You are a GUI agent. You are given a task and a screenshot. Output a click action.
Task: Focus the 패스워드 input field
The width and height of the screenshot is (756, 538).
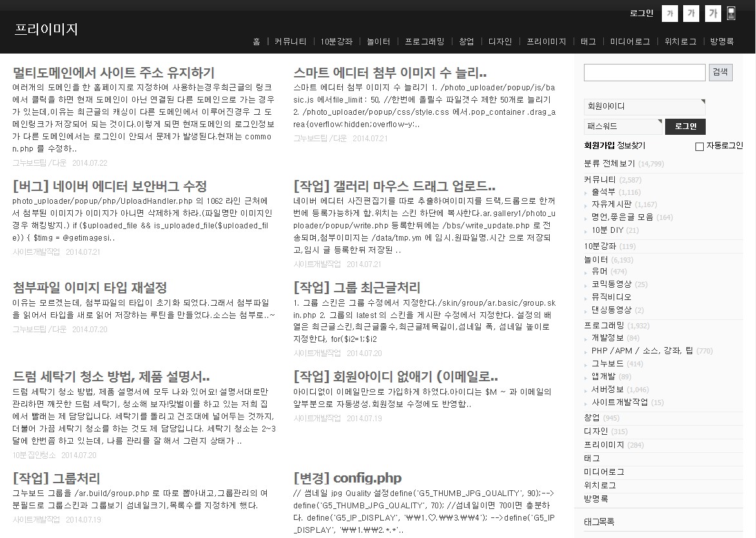[x=622, y=126]
